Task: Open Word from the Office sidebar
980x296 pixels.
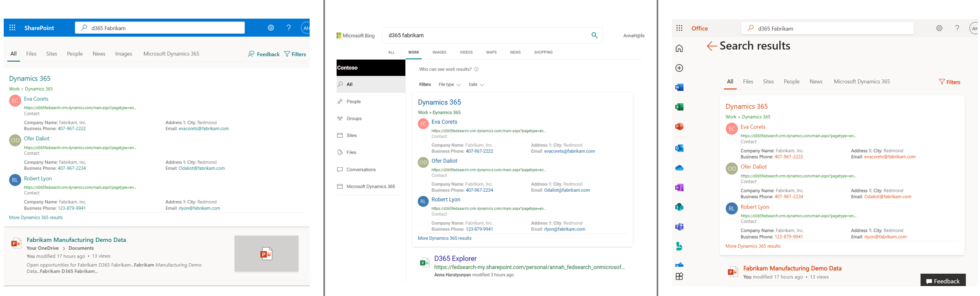Action: pyautogui.click(x=679, y=87)
